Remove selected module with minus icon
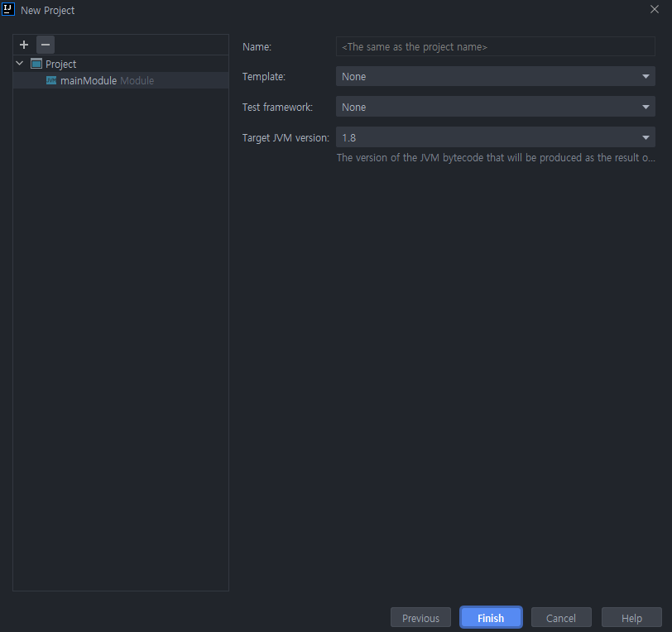 tap(46, 45)
